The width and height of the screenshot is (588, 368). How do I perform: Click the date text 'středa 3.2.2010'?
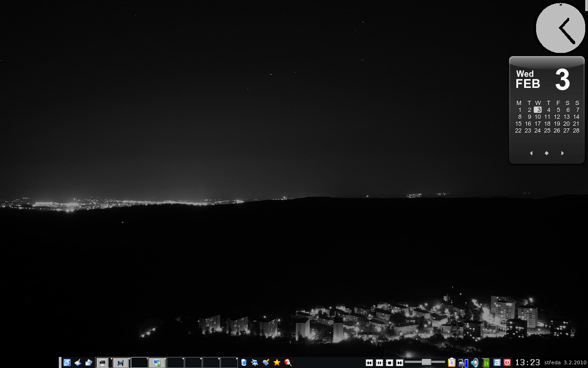[565, 362]
